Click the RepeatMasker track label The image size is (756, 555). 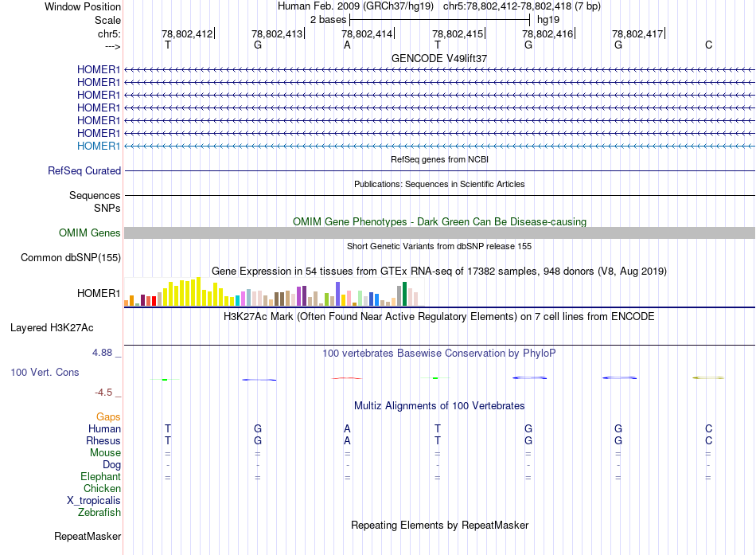pyautogui.click(x=88, y=537)
